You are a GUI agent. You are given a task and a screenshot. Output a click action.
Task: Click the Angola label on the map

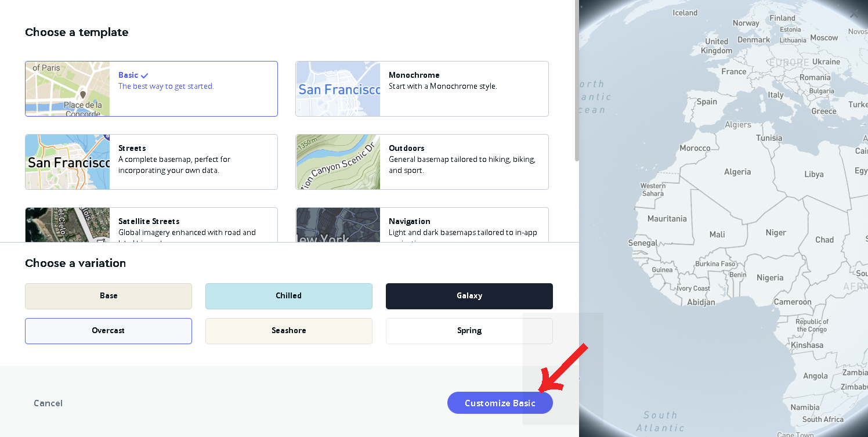[816, 376]
